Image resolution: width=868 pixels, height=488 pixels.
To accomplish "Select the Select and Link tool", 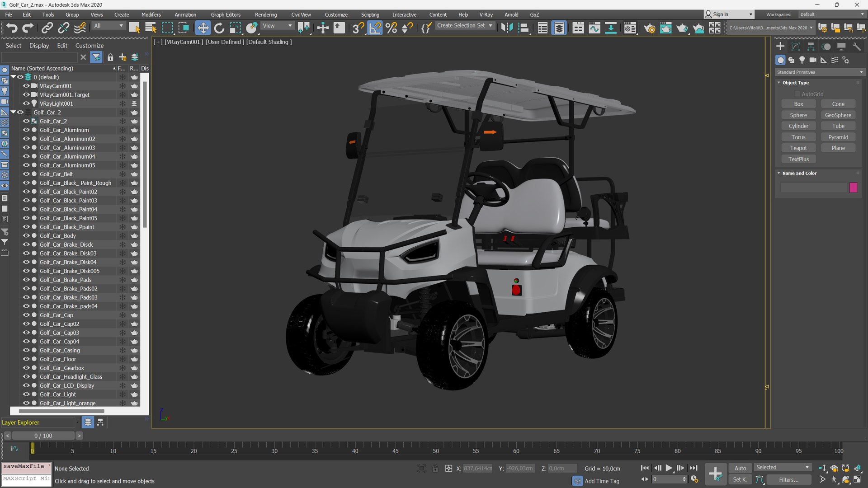I will click(x=47, y=28).
